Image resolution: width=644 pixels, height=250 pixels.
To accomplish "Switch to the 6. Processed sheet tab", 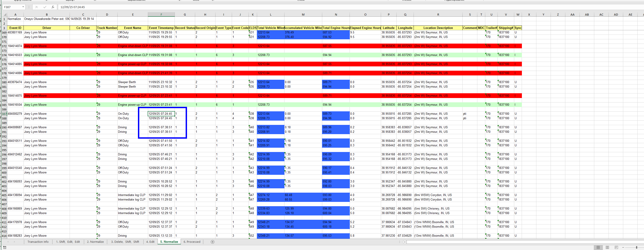I will pos(192,242).
